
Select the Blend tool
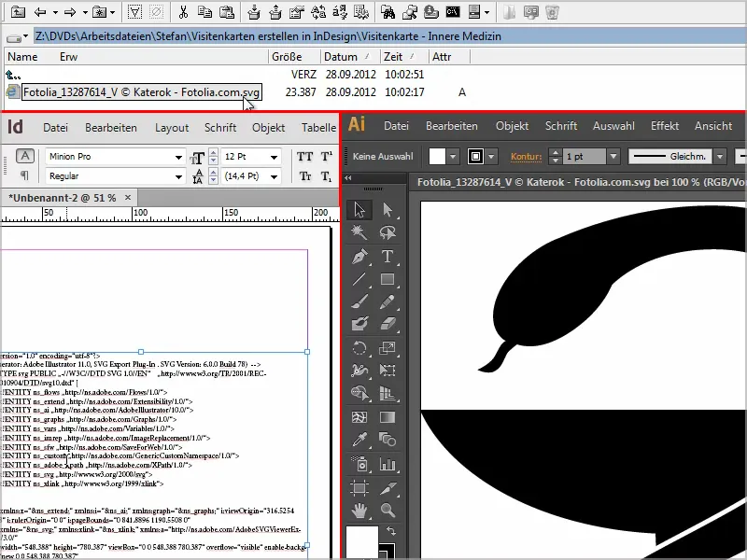point(388,440)
